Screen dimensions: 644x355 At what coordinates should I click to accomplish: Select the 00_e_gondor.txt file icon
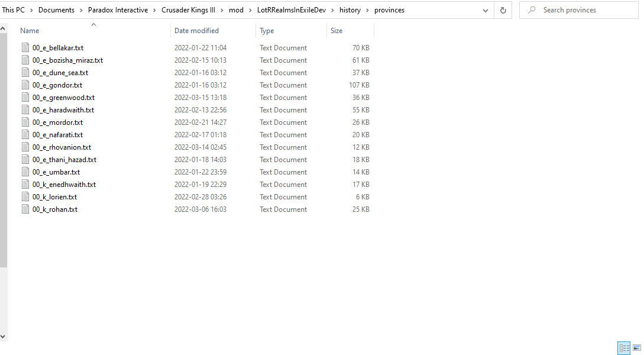(25, 85)
